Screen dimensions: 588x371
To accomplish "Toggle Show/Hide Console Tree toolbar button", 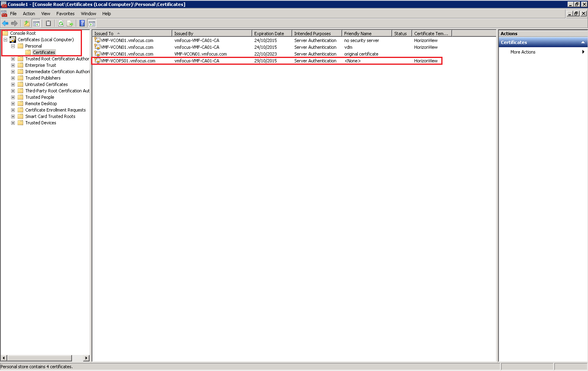I will point(36,24).
